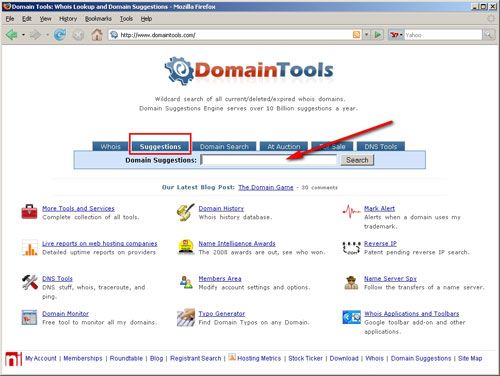Click the Members Area people icon

click(x=186, y=282)
